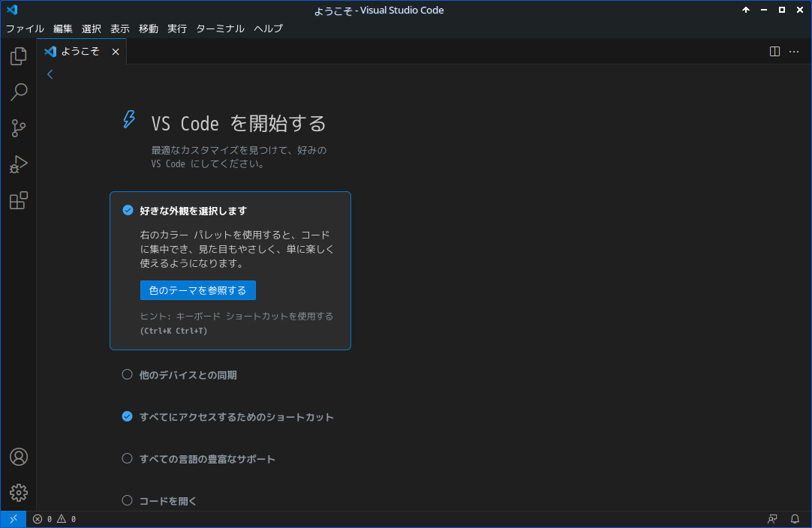The height and width of the screenshot is (528, 812).
Task: Toggle the 好きな外観を選択します step checkmark
Action: tap(128, 210)
